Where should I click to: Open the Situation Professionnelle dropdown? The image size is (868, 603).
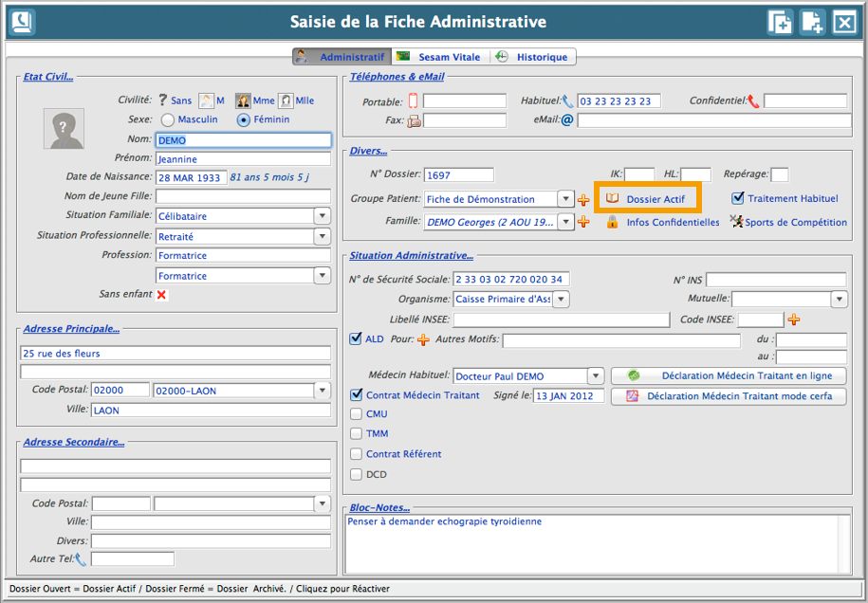[323, 236]
